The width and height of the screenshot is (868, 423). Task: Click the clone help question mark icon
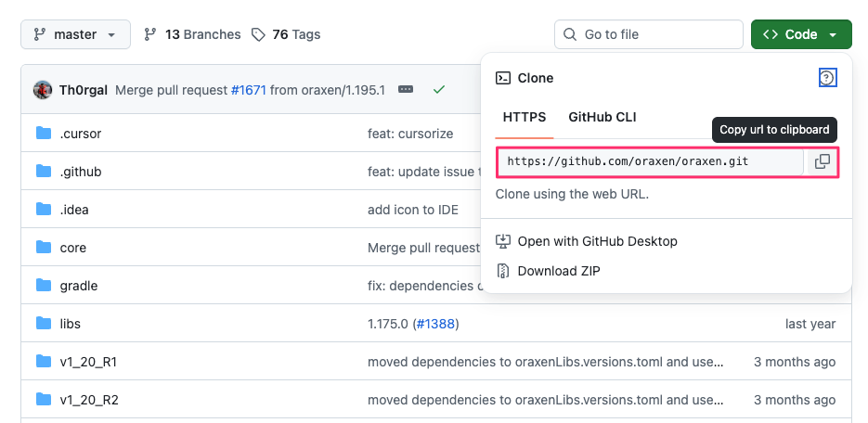(827, 78)
